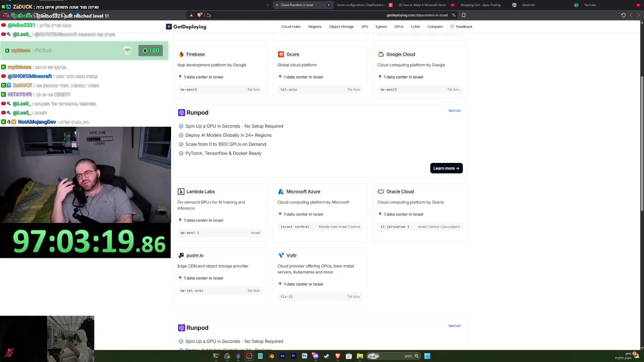Open the Terminal icon in the taskbar
Screen dimensions: 644x362
point(216,356)
